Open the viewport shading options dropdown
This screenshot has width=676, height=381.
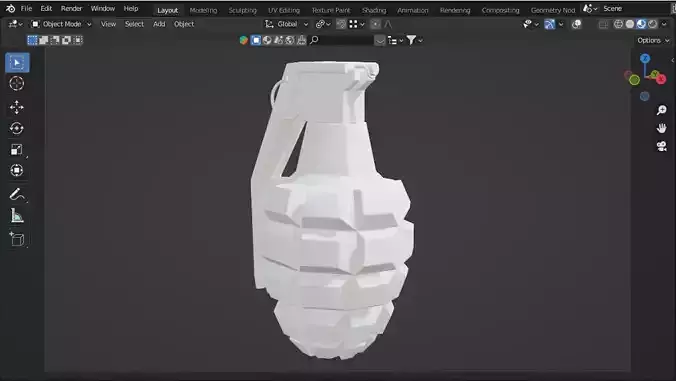click(664, 24)
